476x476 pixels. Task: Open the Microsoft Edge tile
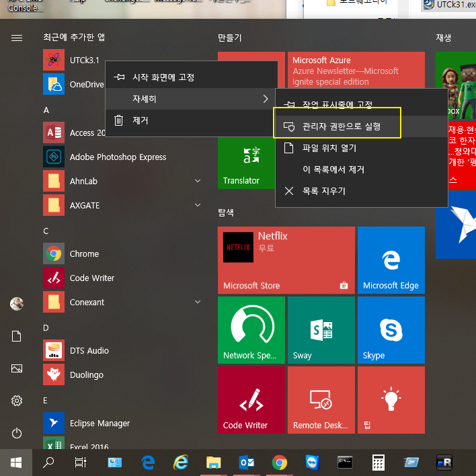391,260
